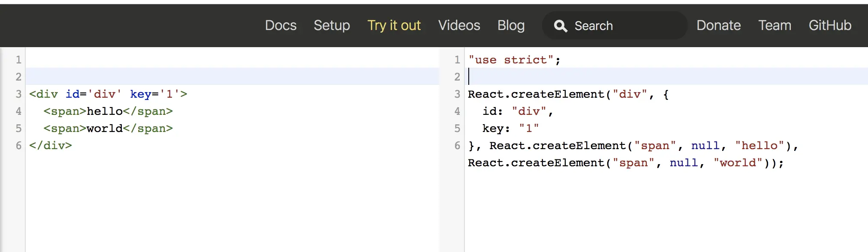Viewport: 868px width, 252px height.
Task: Click line number 3 in input gutter
Action: pyautogui.click(x=18, y=94)
